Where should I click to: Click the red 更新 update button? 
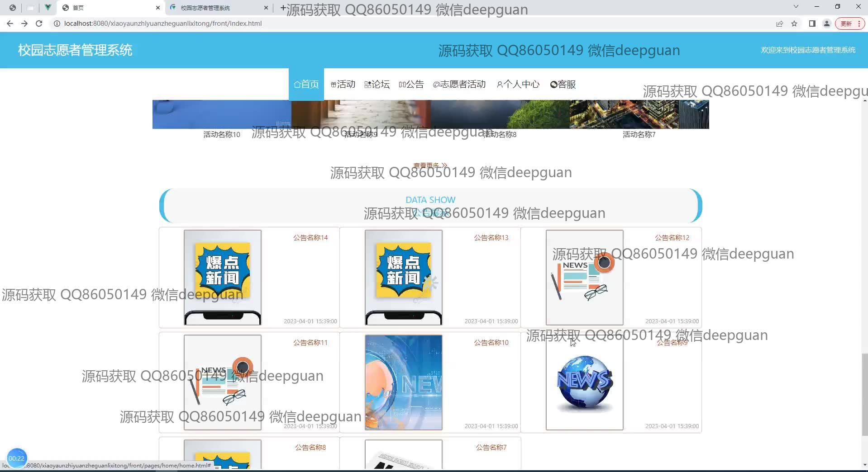coord(850,24)
